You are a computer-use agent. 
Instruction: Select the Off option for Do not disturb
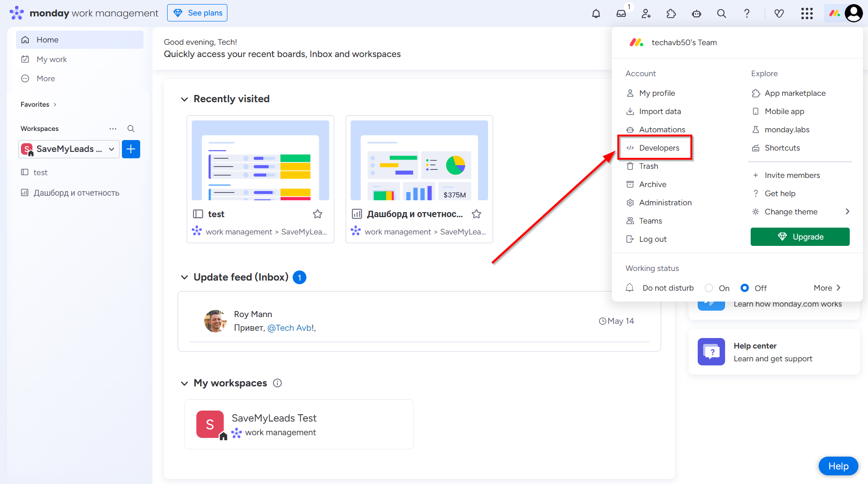pos(745,288)
